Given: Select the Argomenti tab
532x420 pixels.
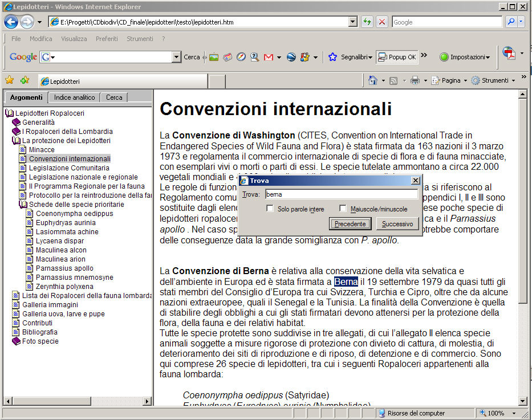Looking at the screenshot, I should (26, 97).
